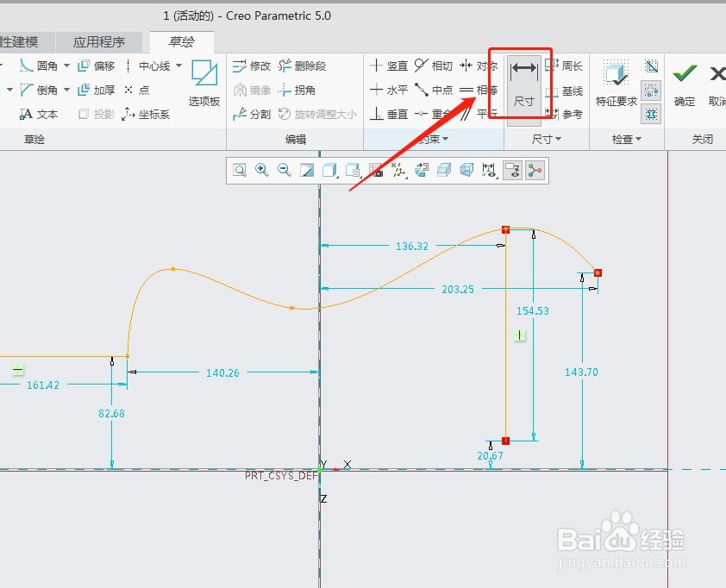The image size is (726, 588).
Task: Apply the 相切 tangent constraint
Action: click(x=433, y=66)
